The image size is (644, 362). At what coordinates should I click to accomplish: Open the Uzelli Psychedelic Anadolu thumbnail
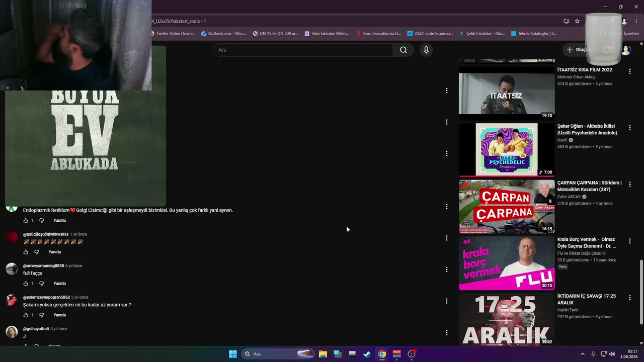click(507, 150)
